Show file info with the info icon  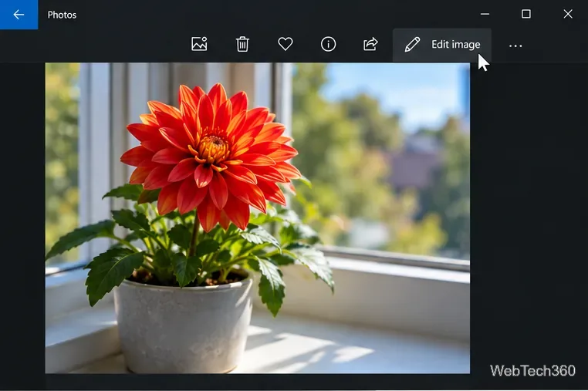(328, 44)
